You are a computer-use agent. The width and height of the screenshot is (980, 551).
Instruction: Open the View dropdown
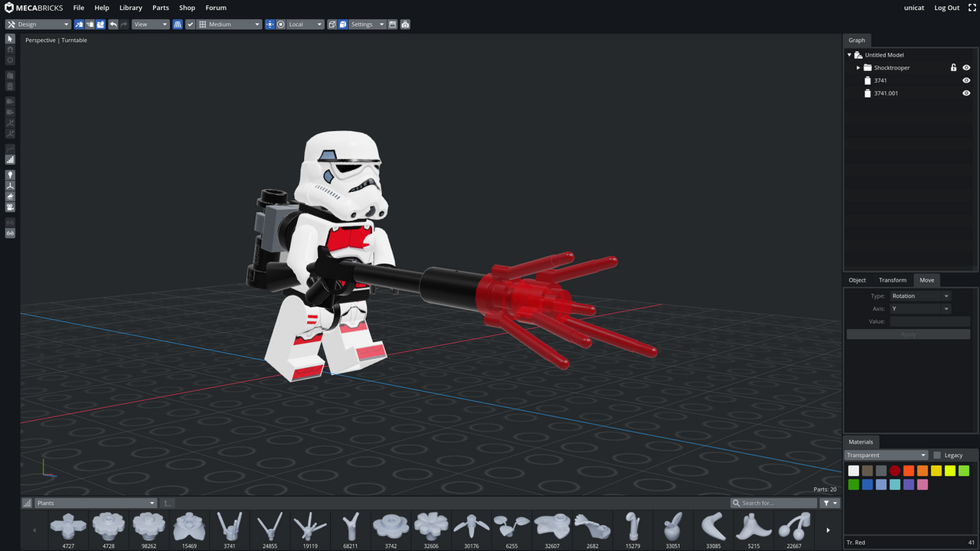[x=150, y=24]
